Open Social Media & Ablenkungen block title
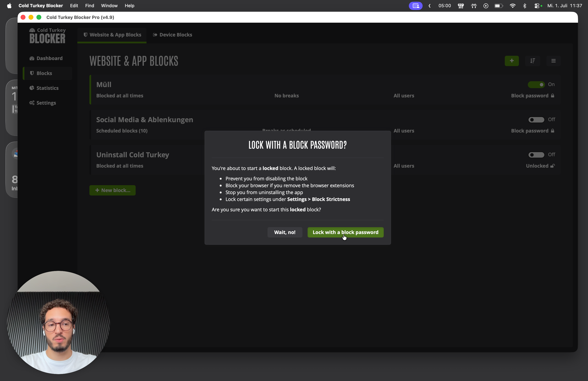The width and height of the screenshot is (588, 381). tap(145, 120)
